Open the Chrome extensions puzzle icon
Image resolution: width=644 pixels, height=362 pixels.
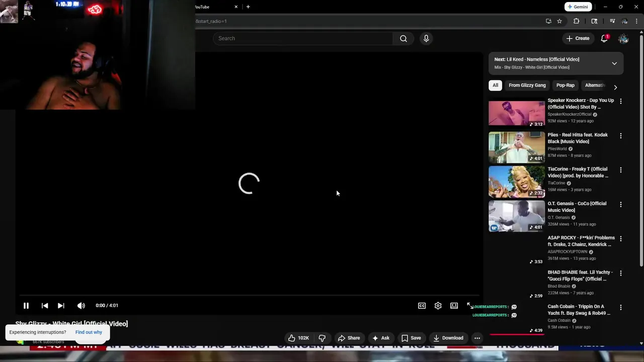tap(577, 21)
